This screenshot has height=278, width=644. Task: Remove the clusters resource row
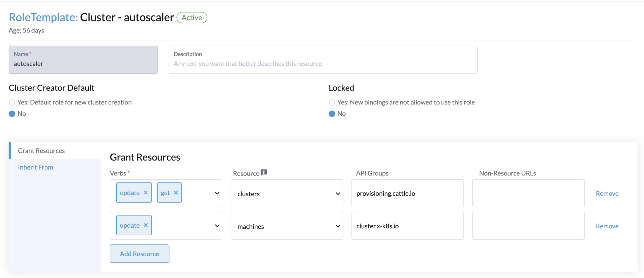(607, 194)
